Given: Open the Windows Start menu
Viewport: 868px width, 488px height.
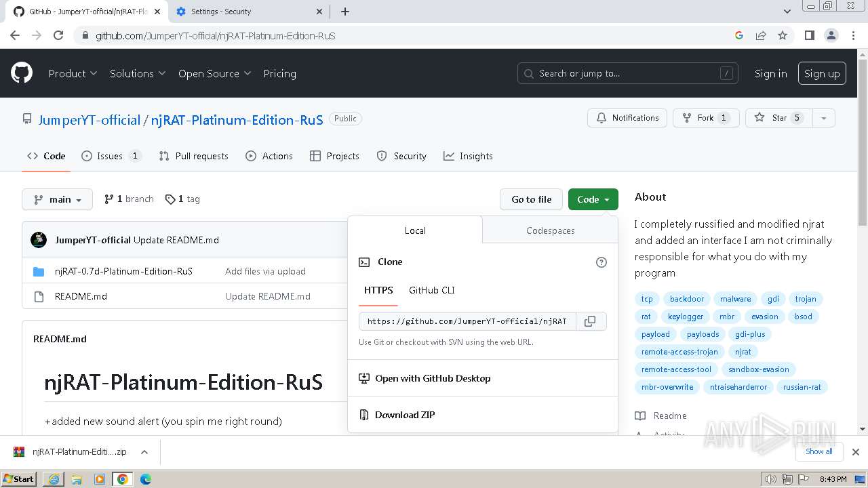Looking at the screenshot, I should 19,479.
